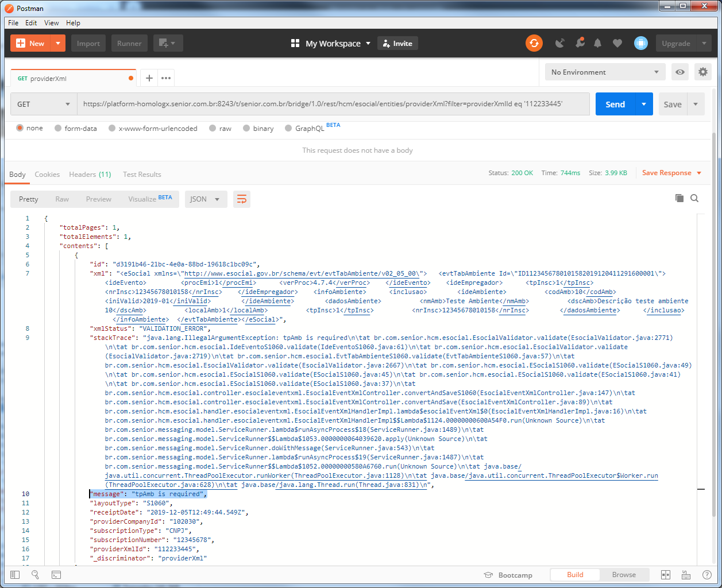
Task: Open the Runner button
Action: point(129,43)
